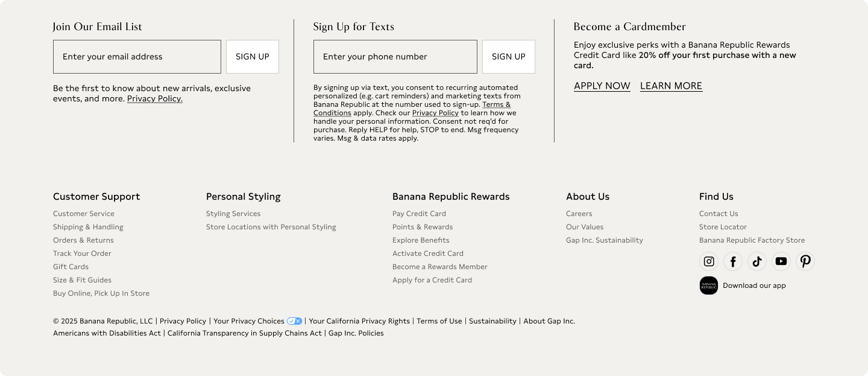Click the Activate Credit Card link

428,253
